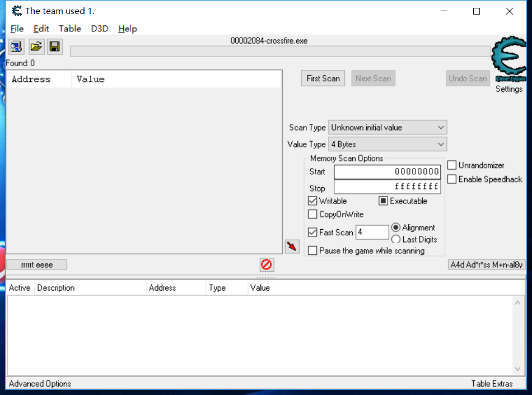Click the address table scrollbar down arrow

tap(517, 369)
